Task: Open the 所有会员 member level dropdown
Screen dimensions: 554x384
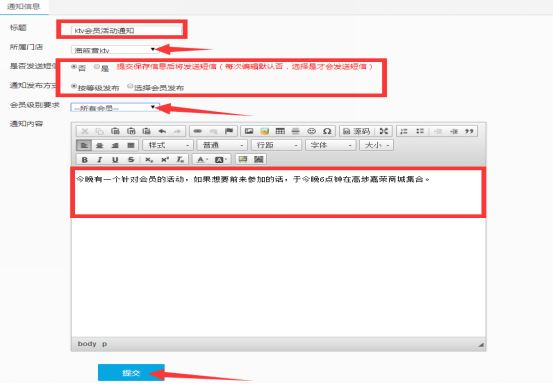Action: point(114,107)
